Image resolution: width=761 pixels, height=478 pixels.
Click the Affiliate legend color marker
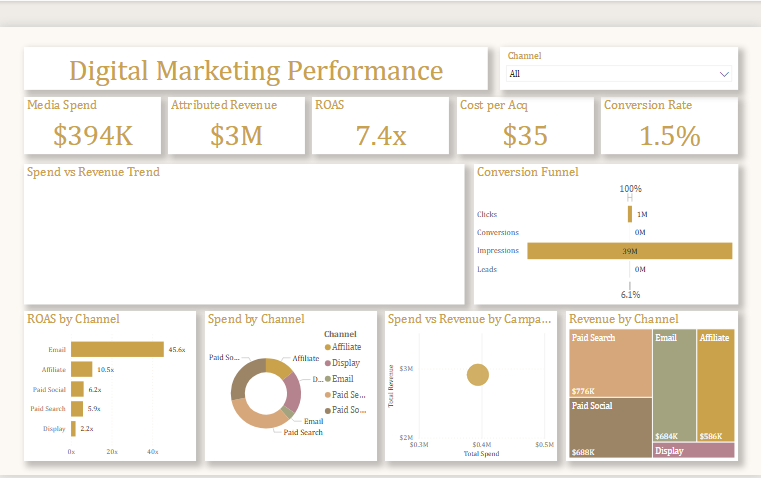click(x=328, y=347)
